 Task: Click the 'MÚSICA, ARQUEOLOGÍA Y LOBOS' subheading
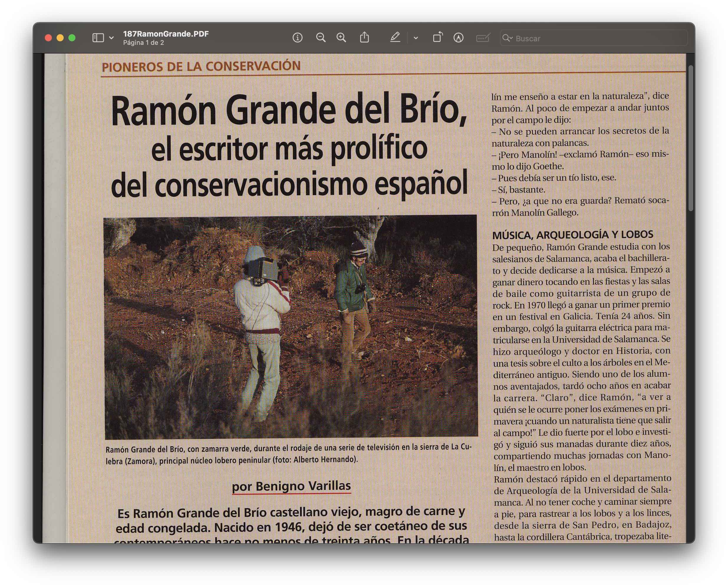573,234
